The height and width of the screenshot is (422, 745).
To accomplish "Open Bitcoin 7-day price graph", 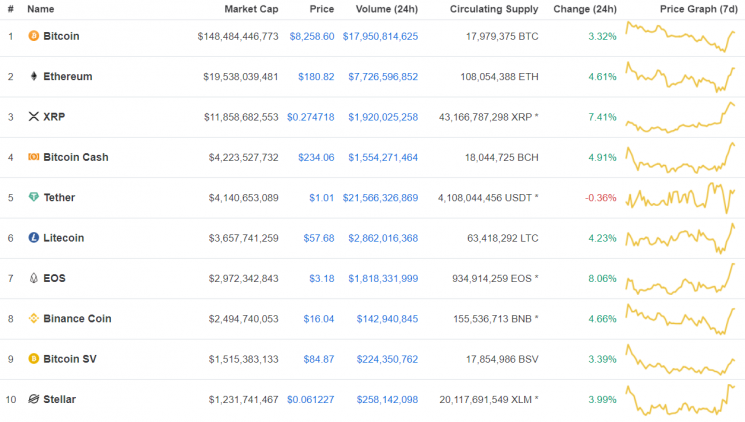I will [x=680, y=36].
